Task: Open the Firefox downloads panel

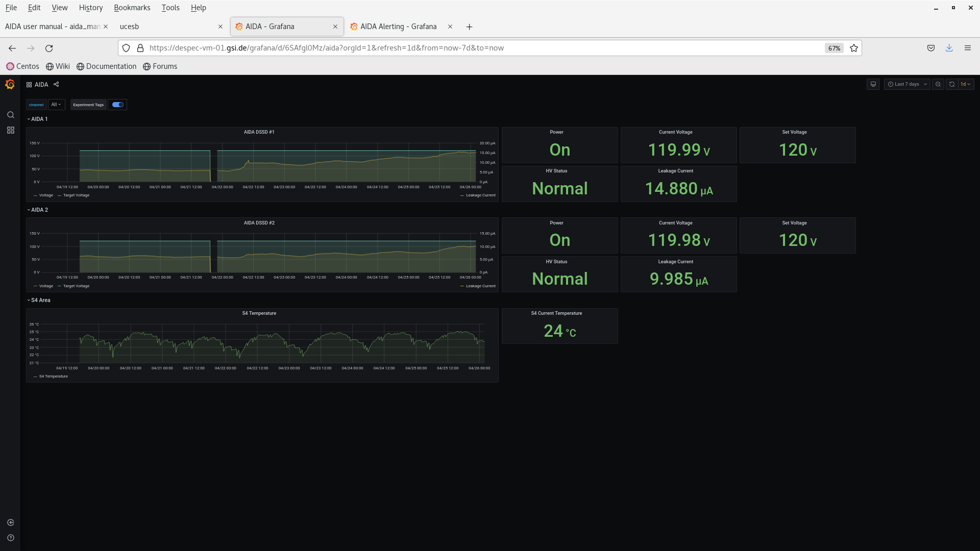Action: (949, 48)
